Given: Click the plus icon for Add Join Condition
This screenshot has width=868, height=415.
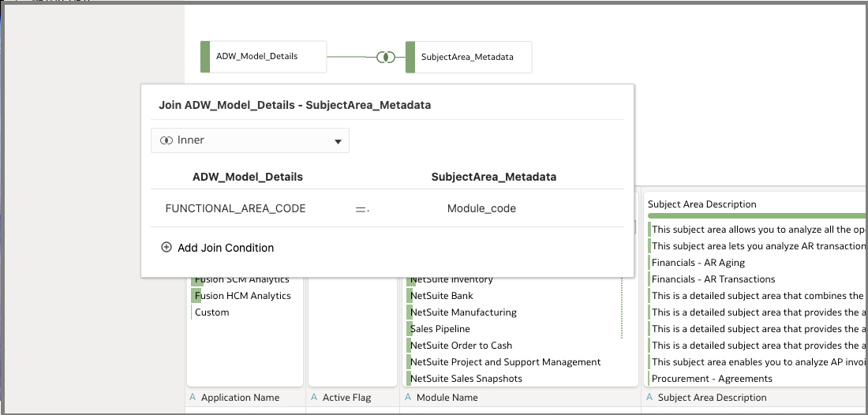Looking at the screenshot, I should pyautogui.click(x=166, y=247).
